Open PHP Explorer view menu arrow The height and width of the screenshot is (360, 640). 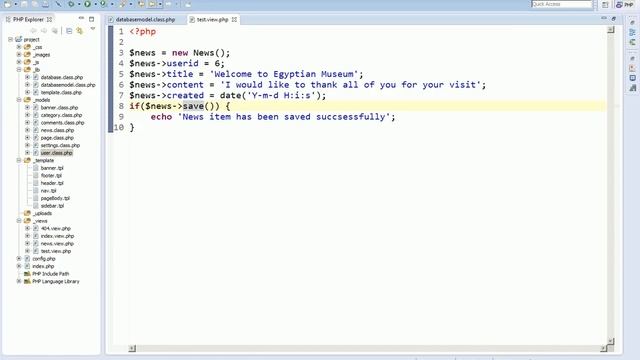click(x=93, y=29)
